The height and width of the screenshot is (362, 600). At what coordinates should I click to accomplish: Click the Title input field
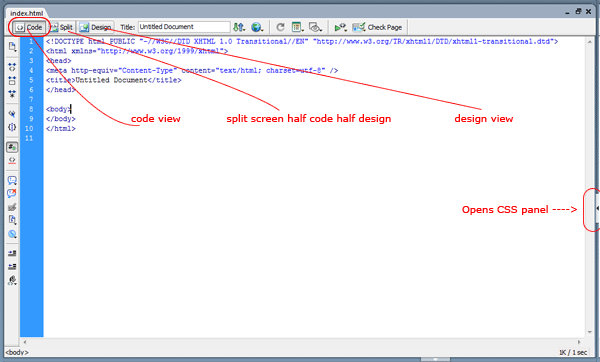coord(184,27)
